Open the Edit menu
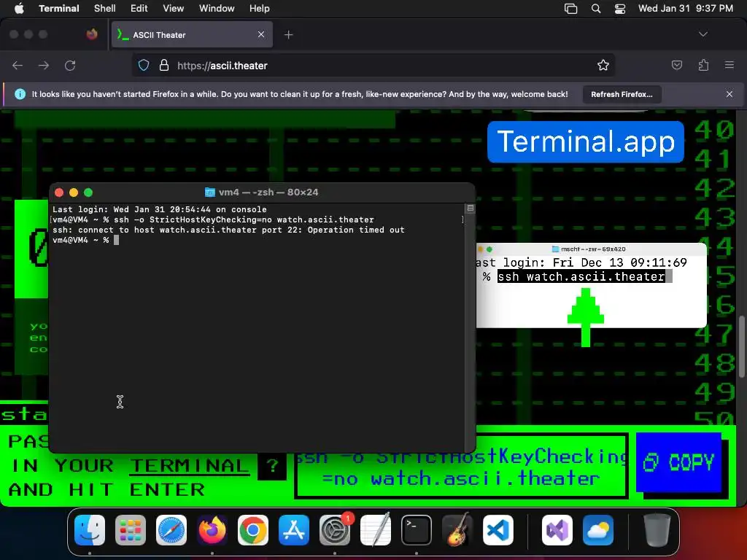This screenshot has height=560, width=747. tap(139, 8)
